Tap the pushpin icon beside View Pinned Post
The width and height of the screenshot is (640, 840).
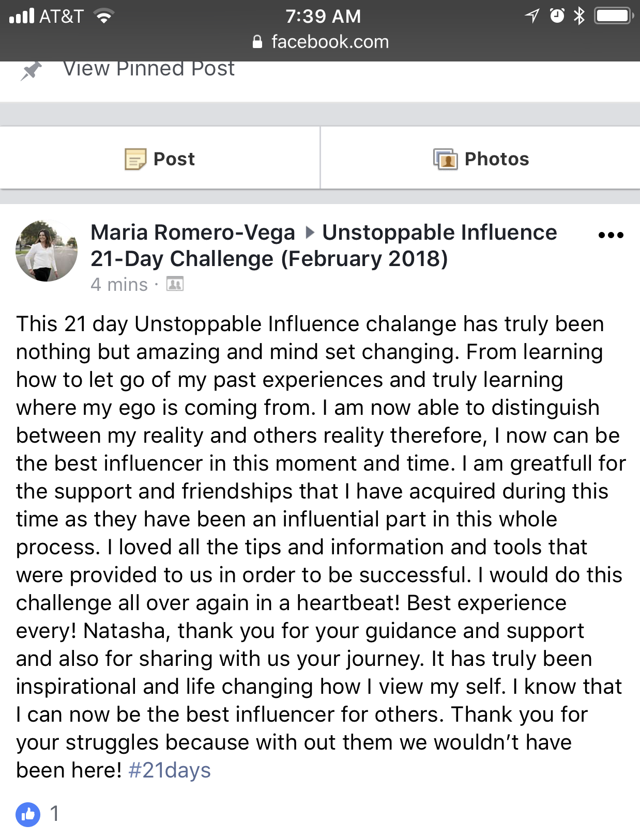31,71
